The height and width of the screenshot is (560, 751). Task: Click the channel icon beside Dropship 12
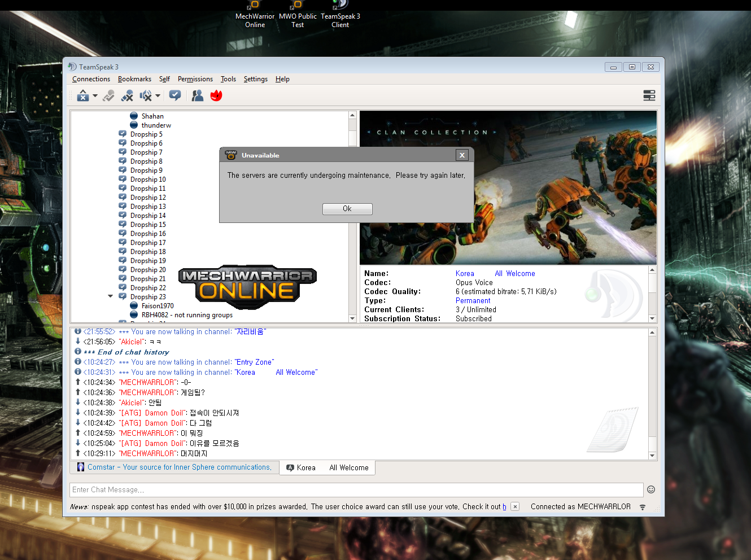123,197
